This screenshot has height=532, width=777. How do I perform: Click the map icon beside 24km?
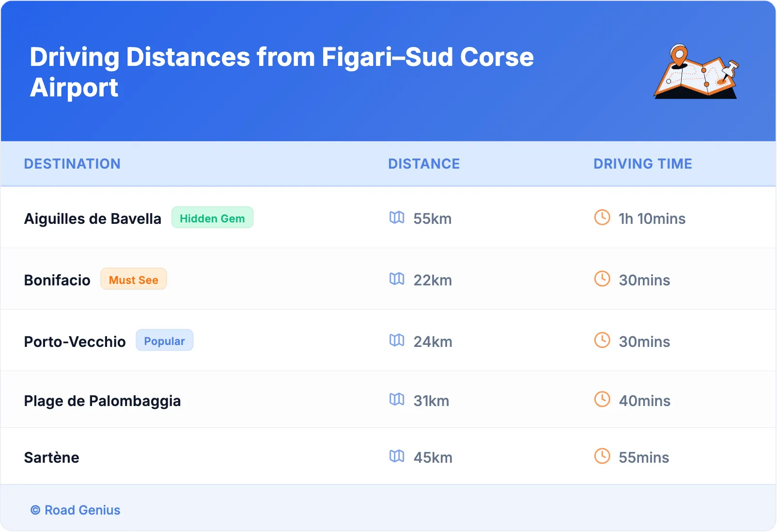pyautogui.click(x=397, y=341)
